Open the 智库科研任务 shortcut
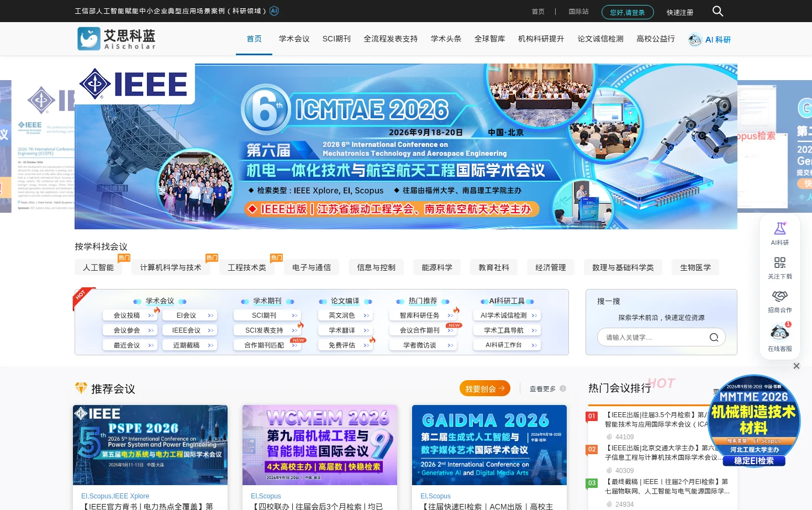The height and width of the screenshot is (510, 812). [423, 316]
